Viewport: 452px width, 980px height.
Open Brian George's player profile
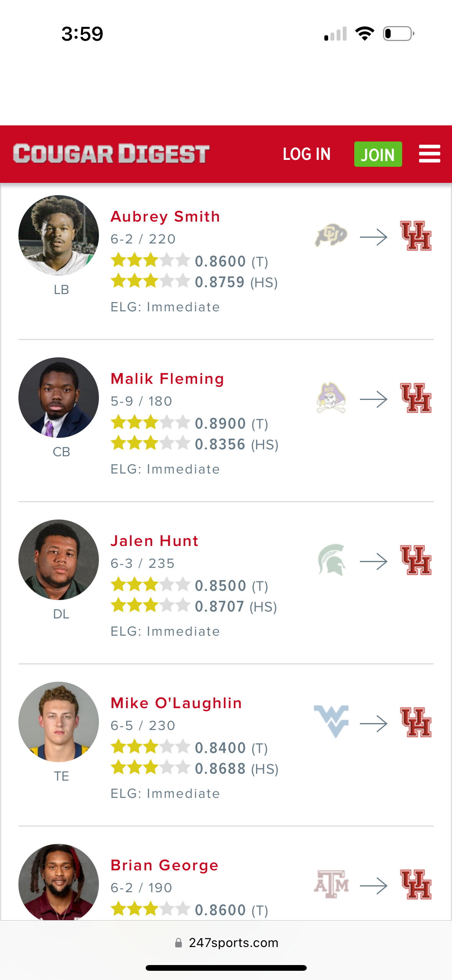coord(164,865)
